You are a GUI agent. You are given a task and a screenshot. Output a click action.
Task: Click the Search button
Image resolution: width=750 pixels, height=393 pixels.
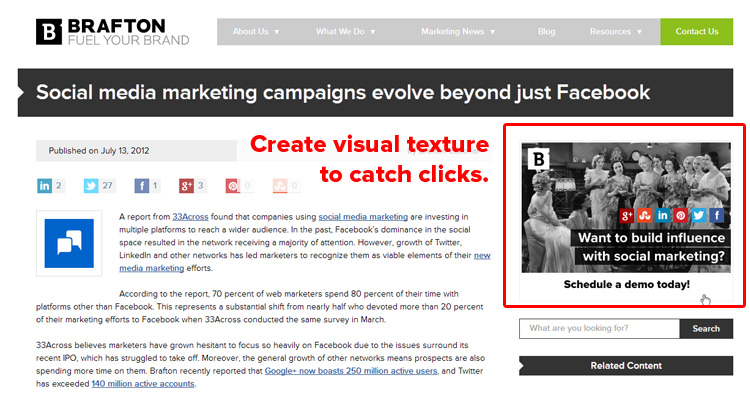click(x=706, y=328)
